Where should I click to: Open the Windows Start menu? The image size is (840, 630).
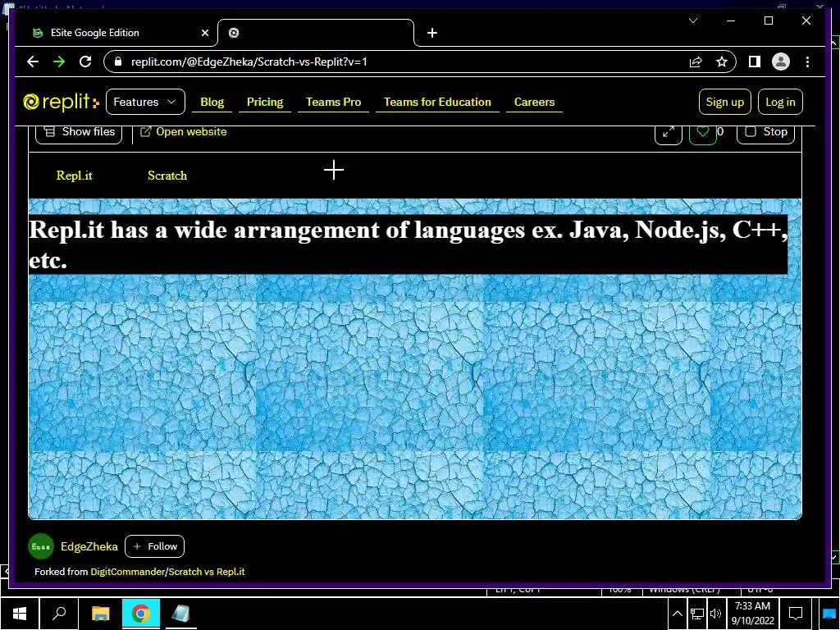(x=20, y=614)
